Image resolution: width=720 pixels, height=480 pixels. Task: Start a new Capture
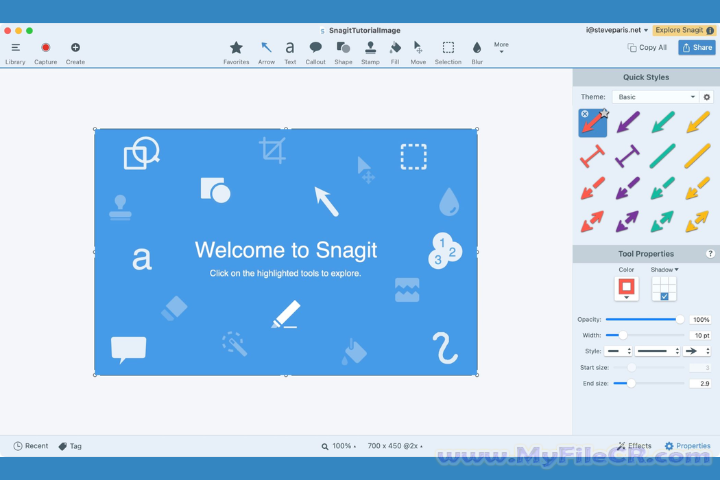click(45, 53)
